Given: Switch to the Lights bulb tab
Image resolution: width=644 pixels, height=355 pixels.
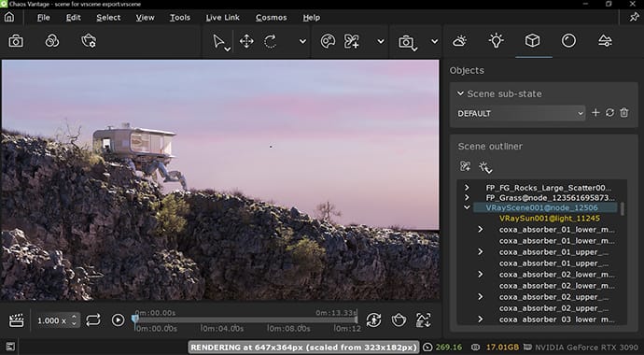Looking at the screenshot, I should (x=497, y=41).
